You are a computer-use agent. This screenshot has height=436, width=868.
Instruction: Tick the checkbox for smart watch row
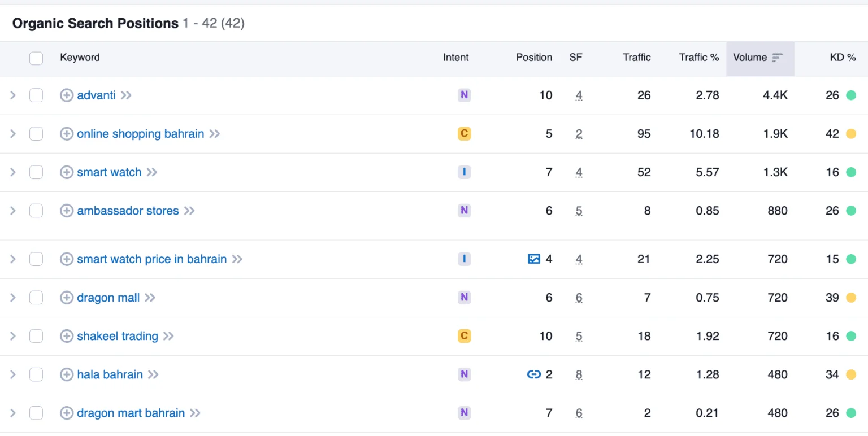36,172
